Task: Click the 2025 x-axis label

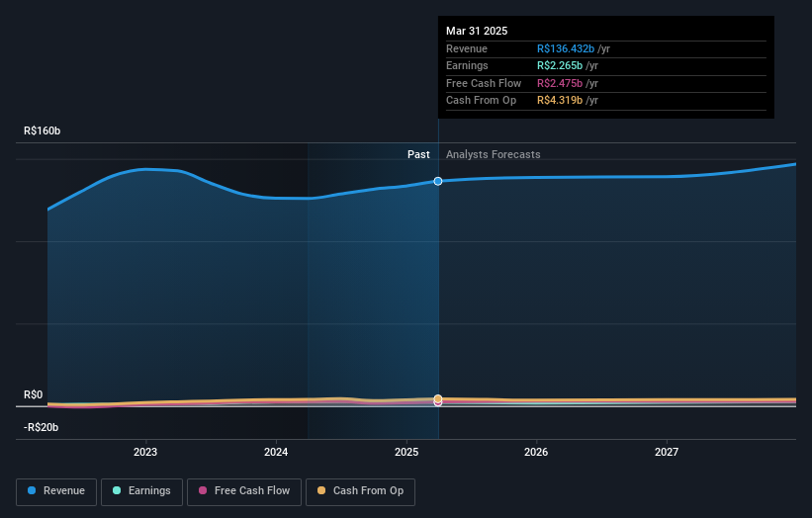Action: (x=406, y=452)
